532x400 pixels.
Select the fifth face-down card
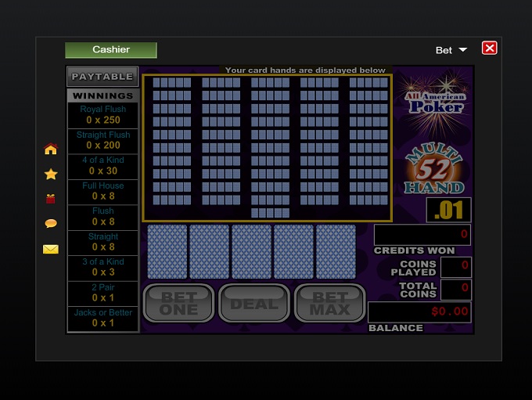[336, 251]
